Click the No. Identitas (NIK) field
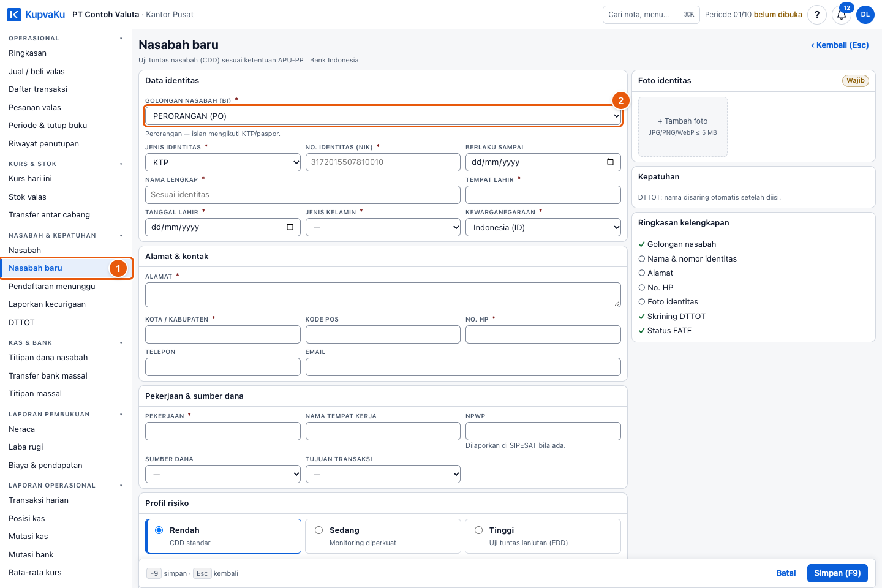 click(x=383, y=162)
